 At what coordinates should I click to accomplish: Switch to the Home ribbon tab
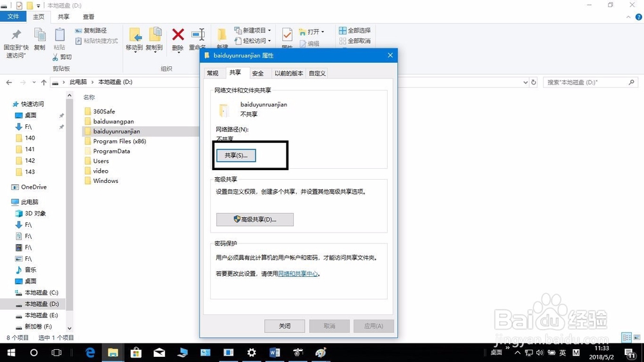pos(39,17)
